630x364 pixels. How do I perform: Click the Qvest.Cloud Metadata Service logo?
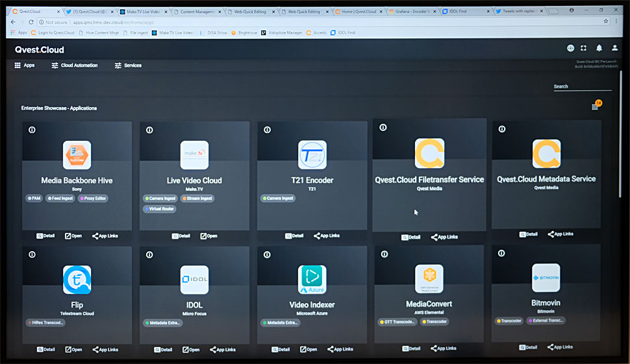546,153
